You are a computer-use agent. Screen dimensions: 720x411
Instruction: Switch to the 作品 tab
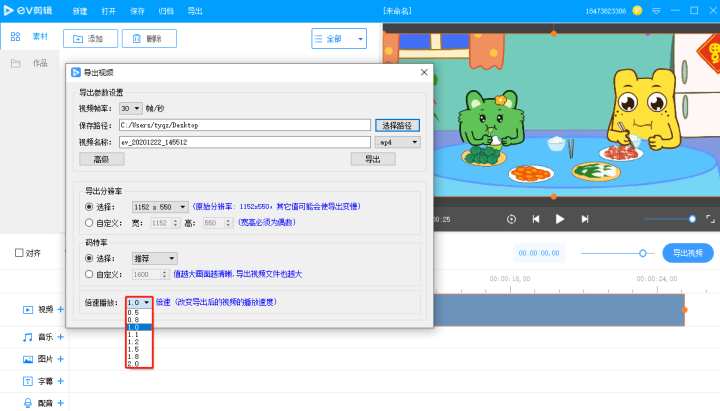[29, 63]
